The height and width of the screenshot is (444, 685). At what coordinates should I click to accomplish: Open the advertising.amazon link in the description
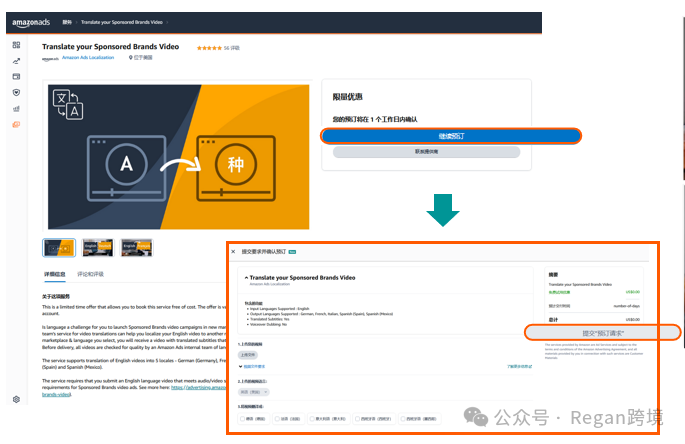point(198,388)
